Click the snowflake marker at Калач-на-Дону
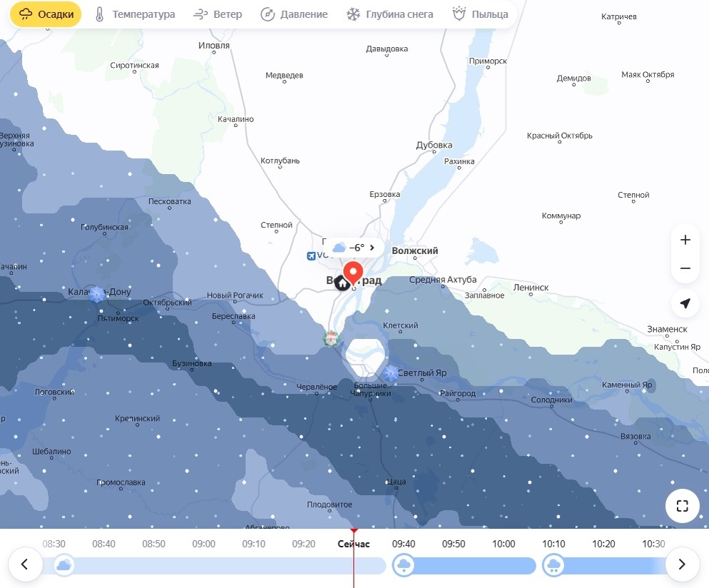Screen dimensions: 709x588 click(x=97, y=294)
